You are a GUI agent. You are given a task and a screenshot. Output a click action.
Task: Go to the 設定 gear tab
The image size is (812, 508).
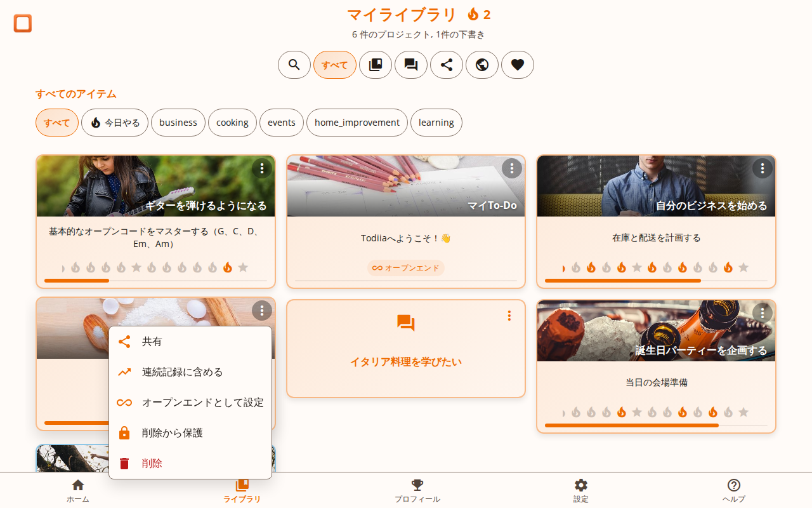click(581, 491)
